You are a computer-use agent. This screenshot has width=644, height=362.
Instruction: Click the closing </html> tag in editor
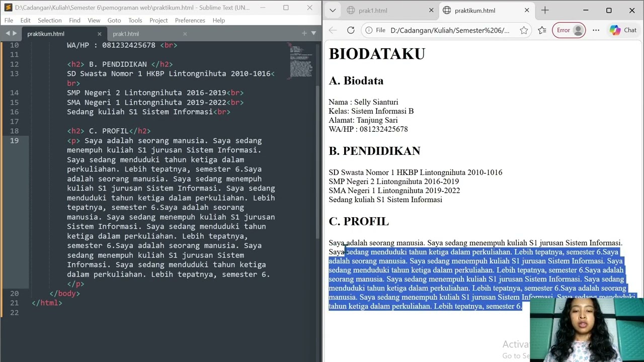(x=47, y=303)
